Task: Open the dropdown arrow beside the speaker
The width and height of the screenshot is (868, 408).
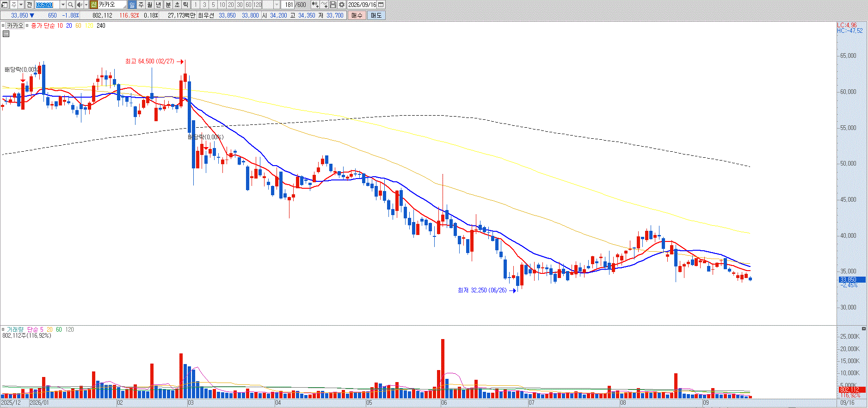Action: coord(86,5)
